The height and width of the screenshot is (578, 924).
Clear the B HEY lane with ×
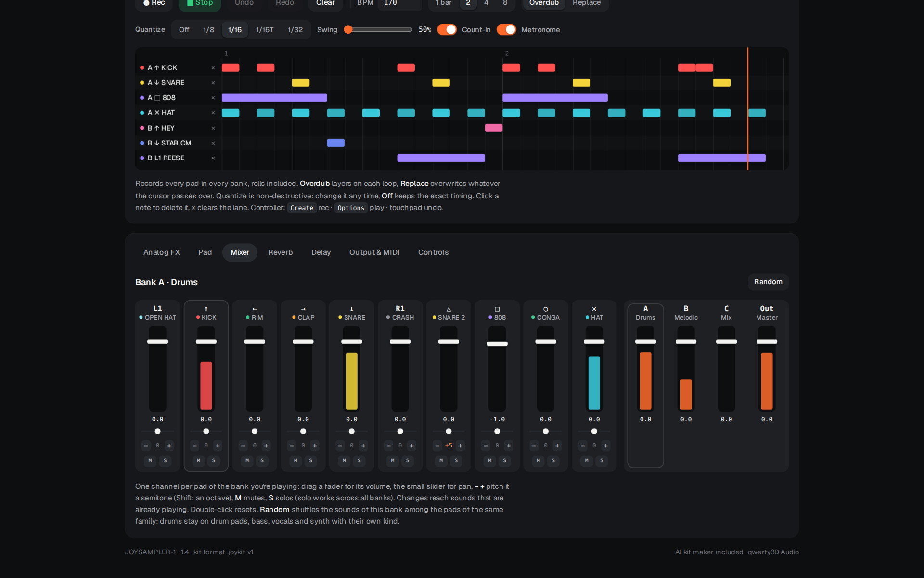[x=213, y=128]
